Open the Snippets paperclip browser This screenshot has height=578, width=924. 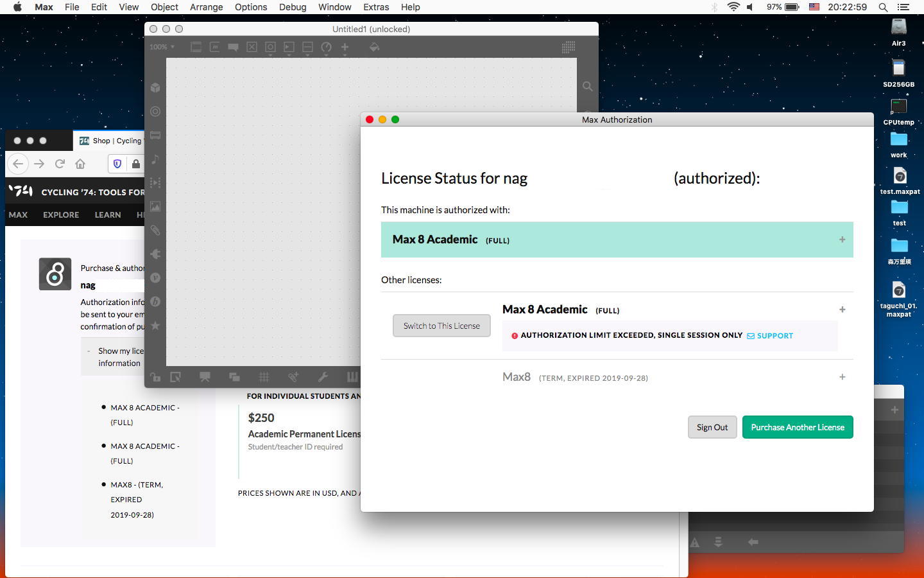(x=155, y=230)
